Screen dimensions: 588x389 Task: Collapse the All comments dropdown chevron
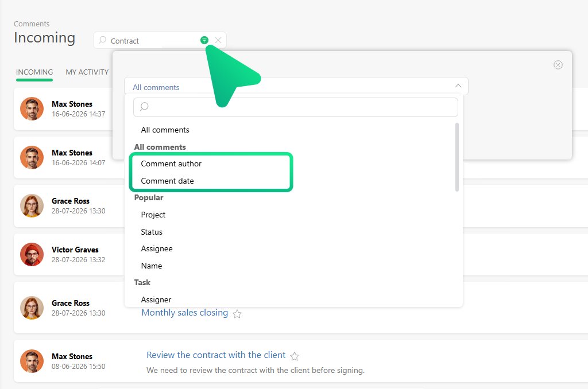(458, 86)
